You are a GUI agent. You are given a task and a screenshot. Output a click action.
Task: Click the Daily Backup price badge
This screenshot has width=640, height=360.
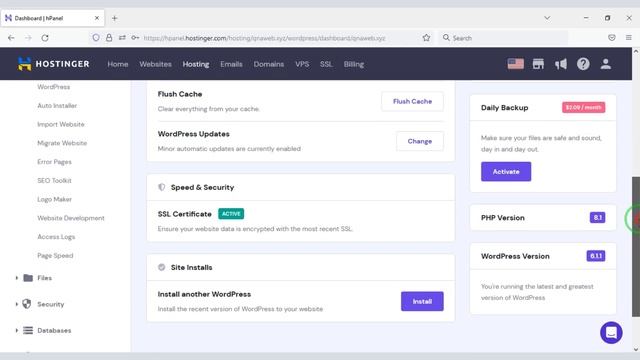click(x=583, y=107)
